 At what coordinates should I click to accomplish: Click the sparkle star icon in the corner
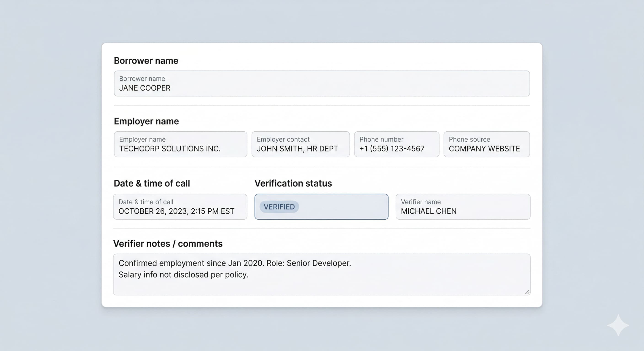[618, 325]
